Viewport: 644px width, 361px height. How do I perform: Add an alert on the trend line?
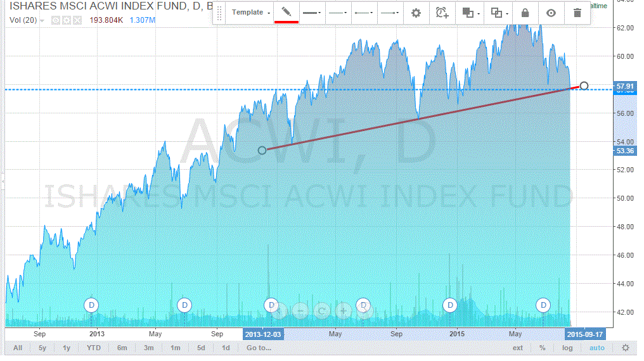pos(442,13)
